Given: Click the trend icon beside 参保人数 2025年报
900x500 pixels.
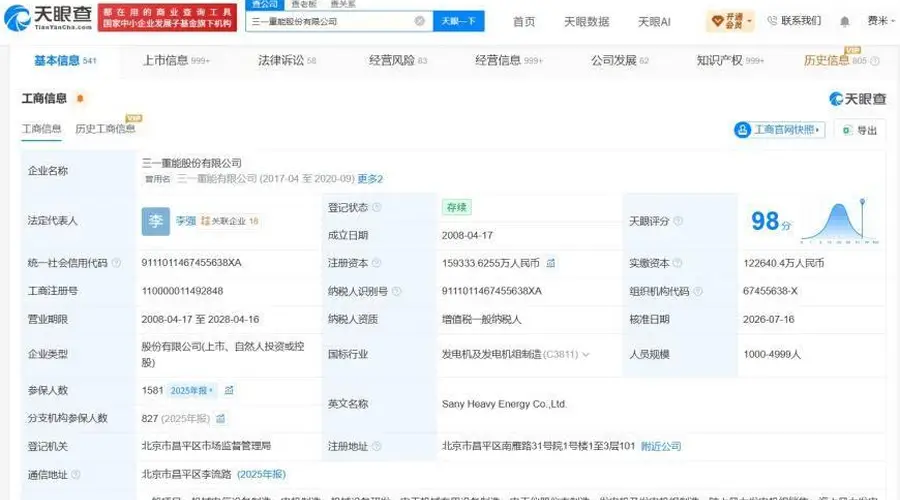Looking at the screenshot, I should click(228, 390).
